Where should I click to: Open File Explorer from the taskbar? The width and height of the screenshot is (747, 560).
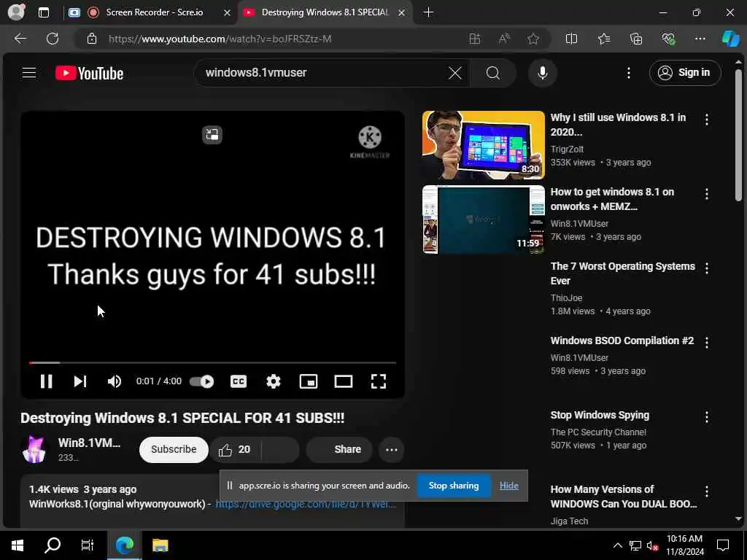click(160, 545)
